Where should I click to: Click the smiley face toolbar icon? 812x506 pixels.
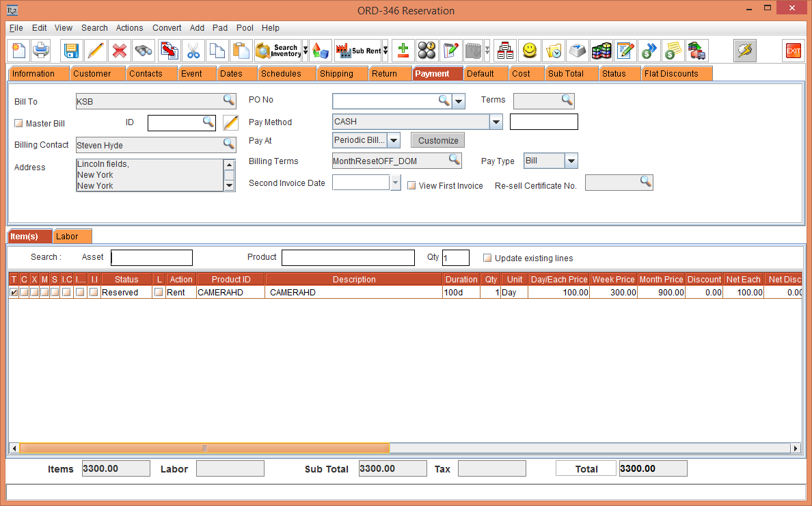529,51
